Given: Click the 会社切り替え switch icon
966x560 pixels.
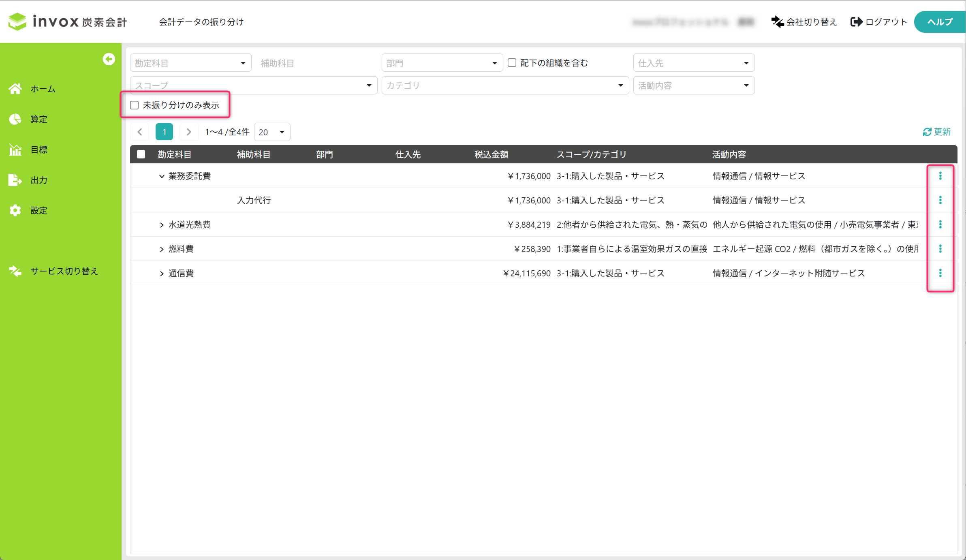Looking at the screenshot, I should (x=777, y=22).
